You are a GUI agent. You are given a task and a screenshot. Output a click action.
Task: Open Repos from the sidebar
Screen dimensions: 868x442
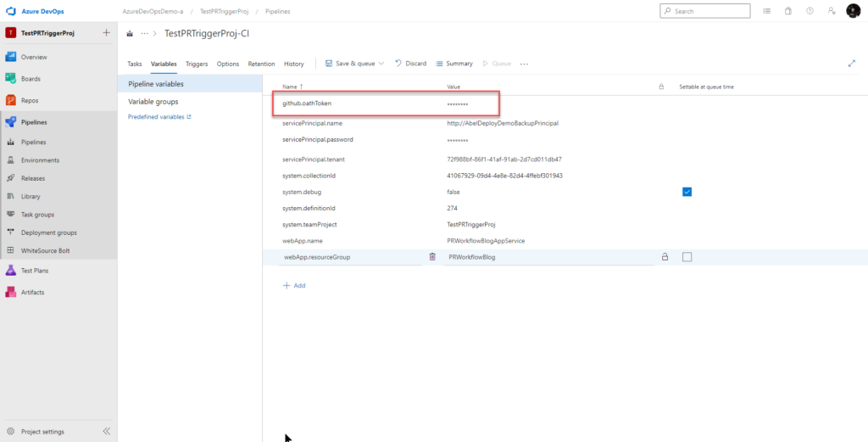pyautogui.click(x=30, y=100)
